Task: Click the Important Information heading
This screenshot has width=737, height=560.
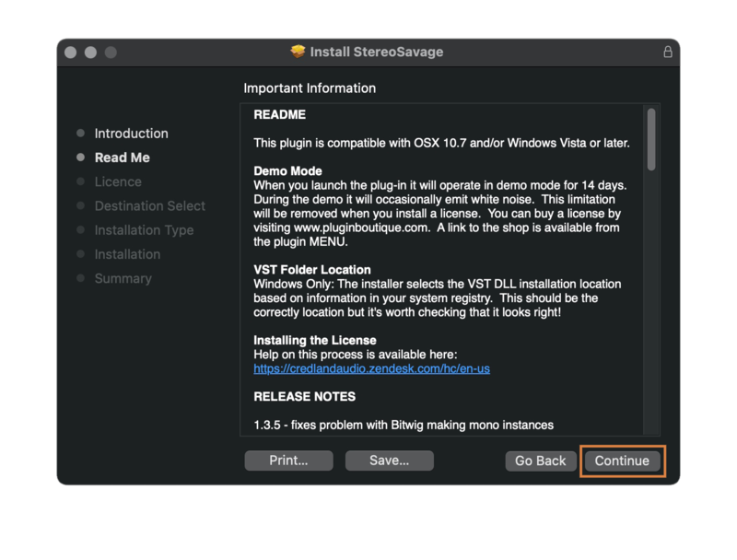Action: point(310,88)
